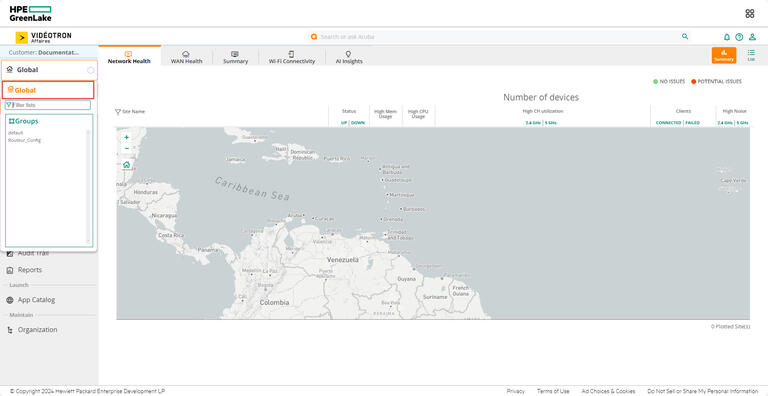Open the Terms of Use link

click(553, 391)
